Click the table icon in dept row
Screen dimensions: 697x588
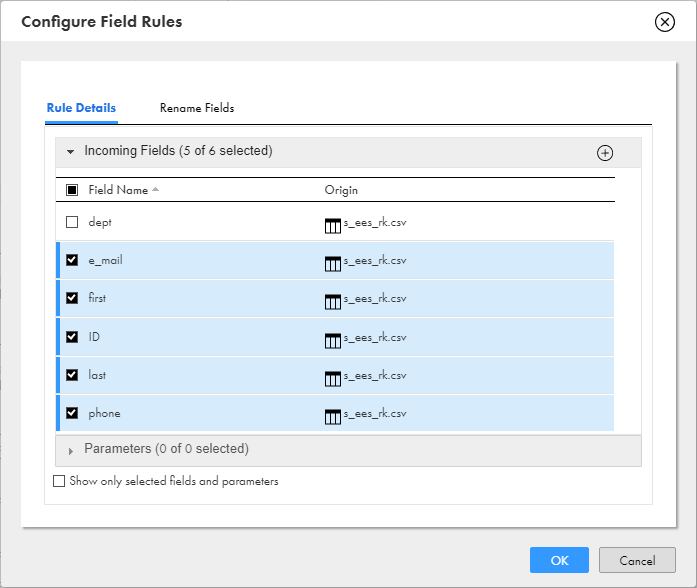(x=332, y=226)
